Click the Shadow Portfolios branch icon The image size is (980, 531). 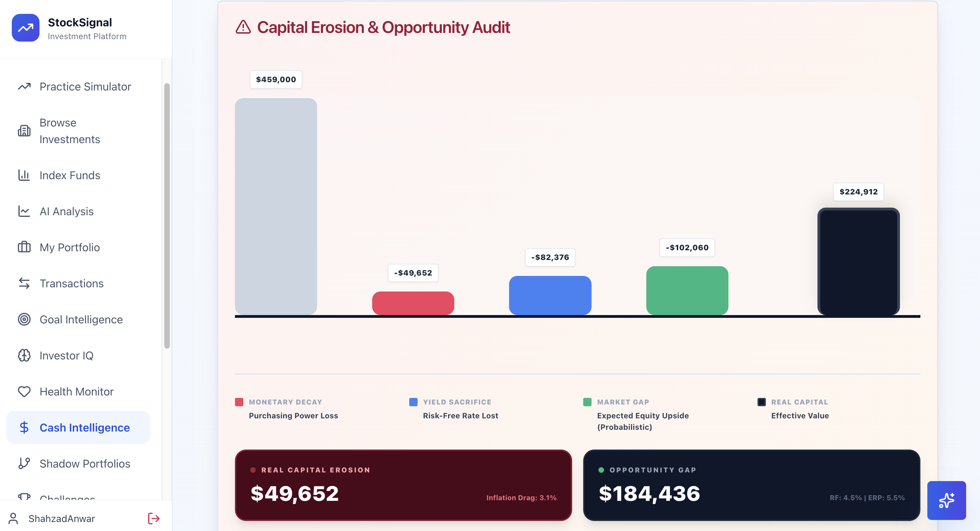[24, 463]
